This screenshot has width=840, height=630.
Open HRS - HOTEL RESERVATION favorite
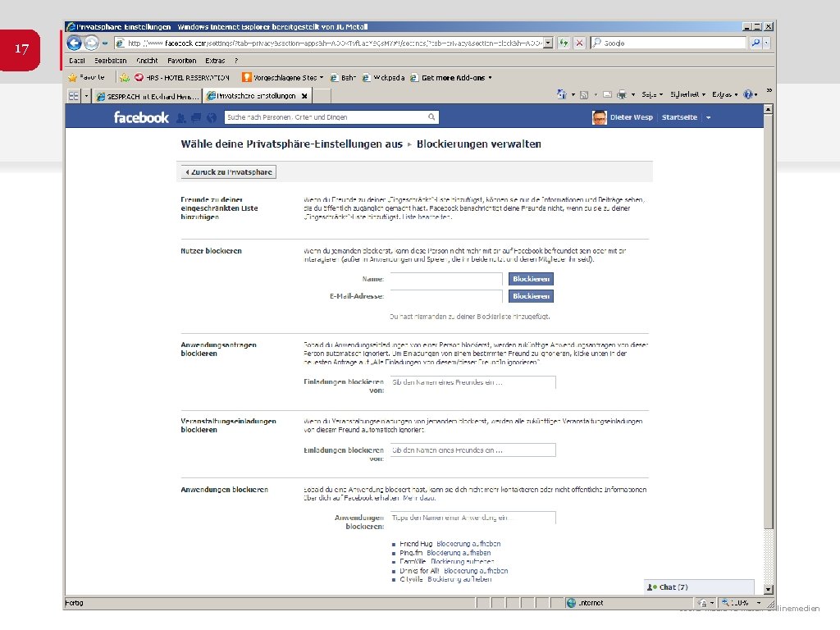point(182,78)
